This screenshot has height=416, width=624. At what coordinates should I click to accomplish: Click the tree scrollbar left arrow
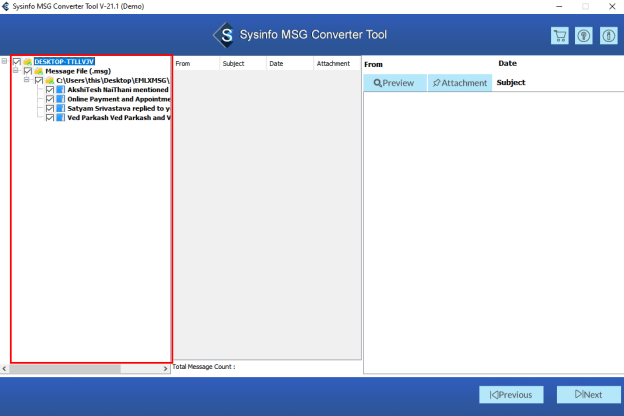(x=4, y=369)
